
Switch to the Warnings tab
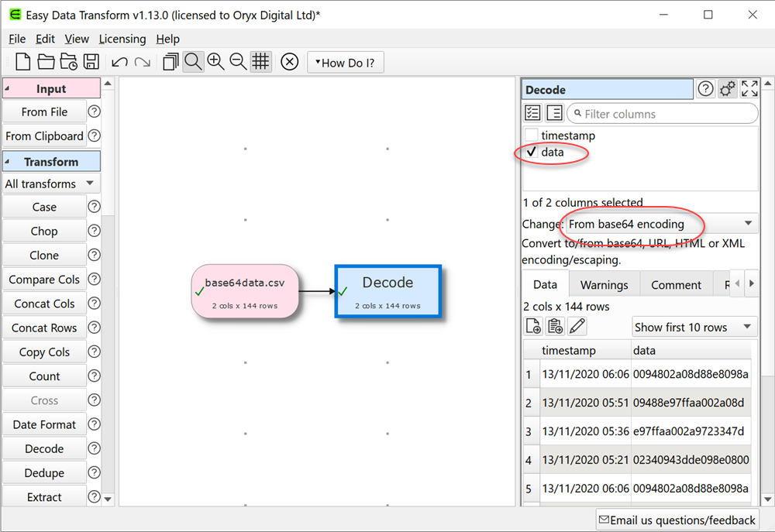point(604,284)
